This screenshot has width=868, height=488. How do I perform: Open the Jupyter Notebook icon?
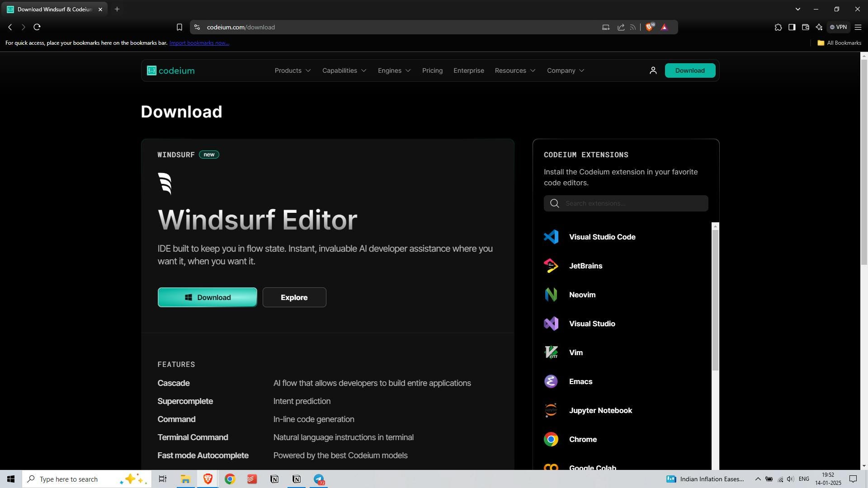551,410
